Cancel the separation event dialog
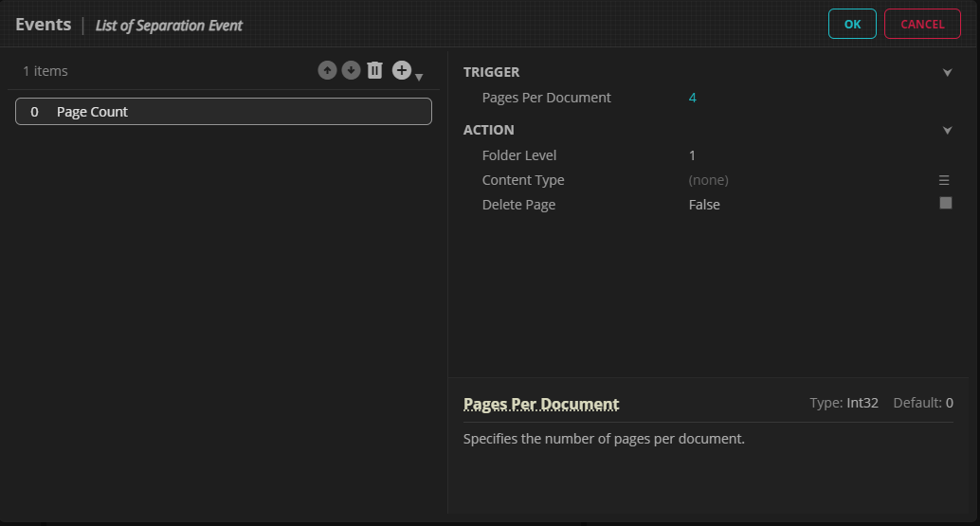980x526 pixels. click(922, 24)
